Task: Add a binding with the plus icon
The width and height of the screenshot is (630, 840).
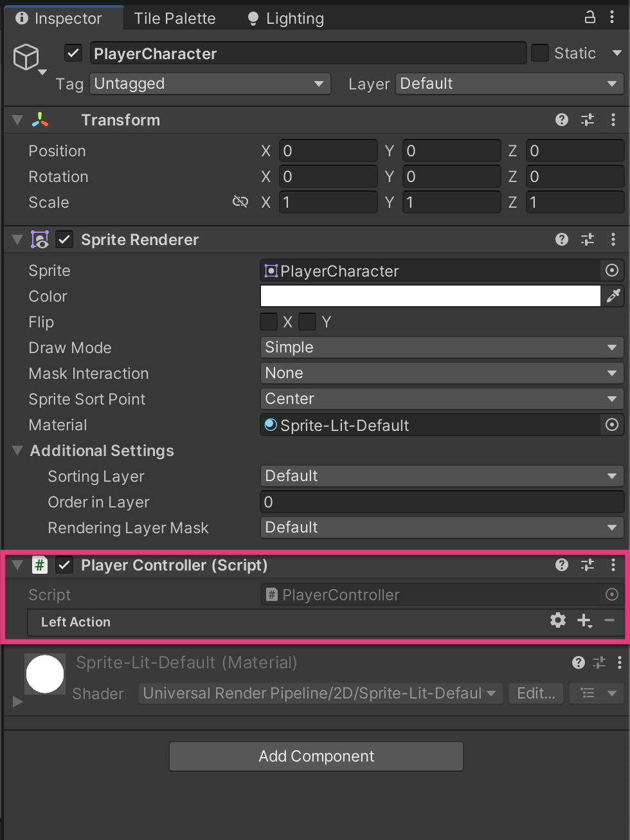Action: (x=584, y=621)
